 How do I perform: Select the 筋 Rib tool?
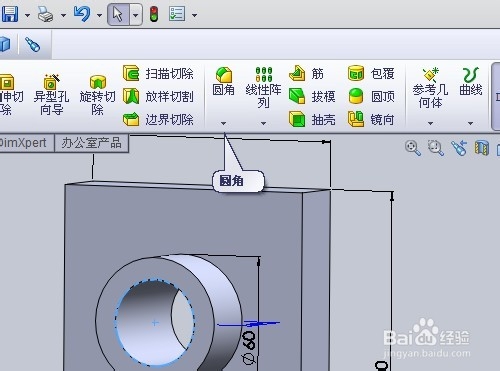[x=307, y=74]
